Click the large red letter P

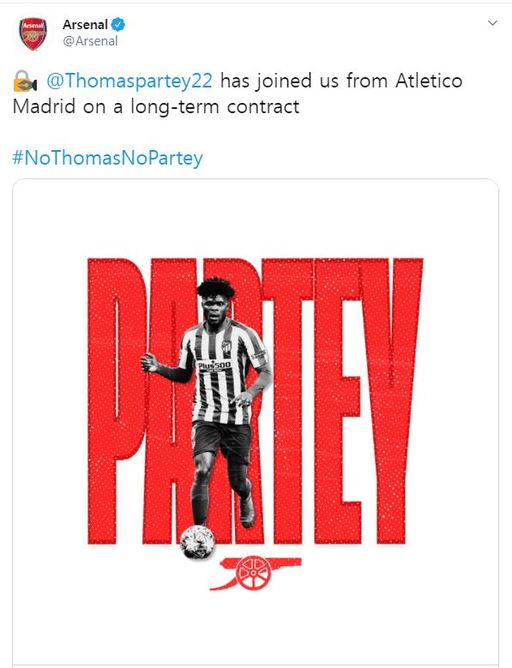(x=116, y=400)
